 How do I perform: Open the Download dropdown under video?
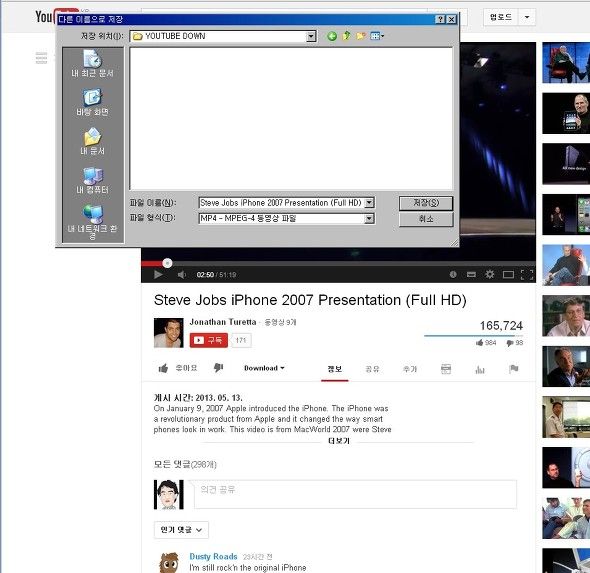pos(264,368)
